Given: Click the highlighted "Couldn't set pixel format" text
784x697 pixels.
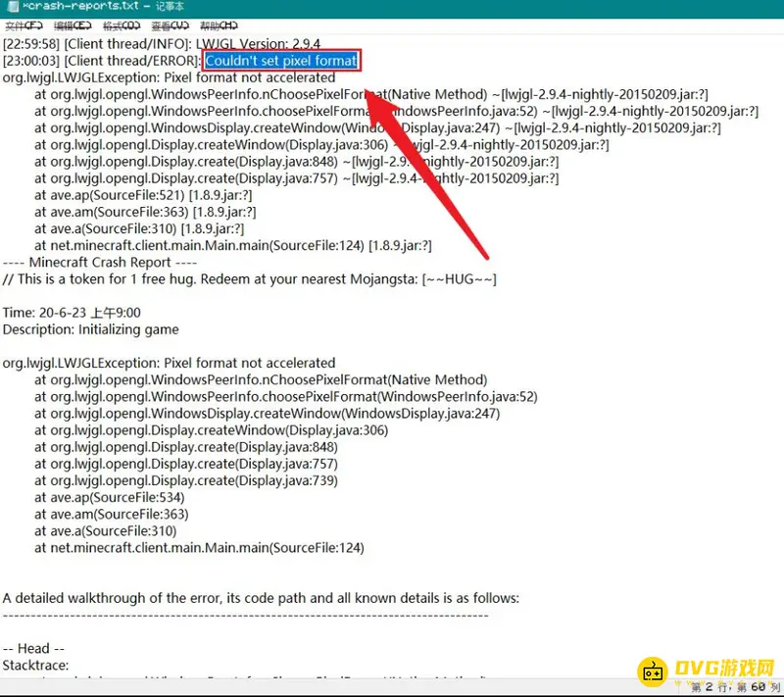Looking at the screenshot, I should [281, 61].
